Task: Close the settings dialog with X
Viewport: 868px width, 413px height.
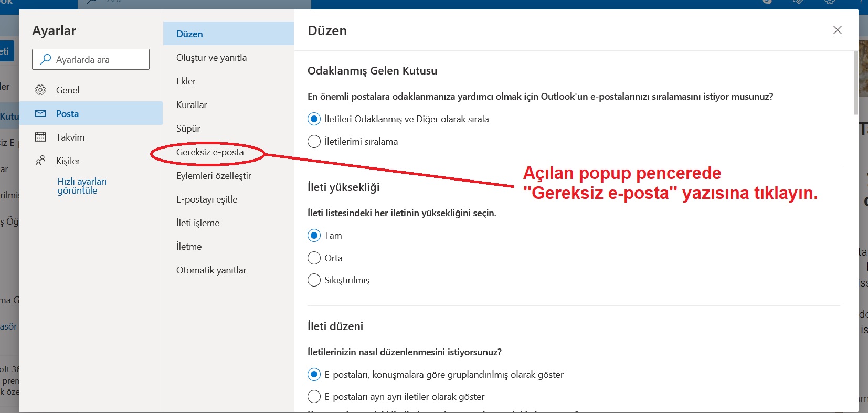Action: (837, 30)
